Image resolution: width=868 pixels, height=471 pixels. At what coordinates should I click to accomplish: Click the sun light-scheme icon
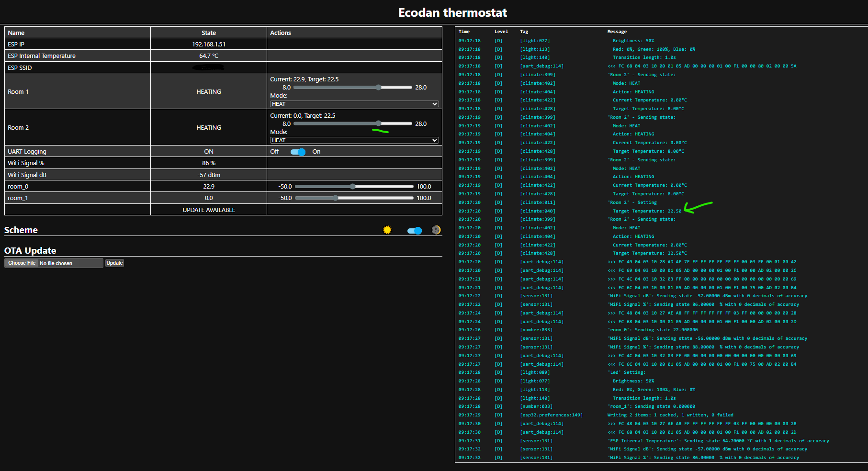[387, 230]
